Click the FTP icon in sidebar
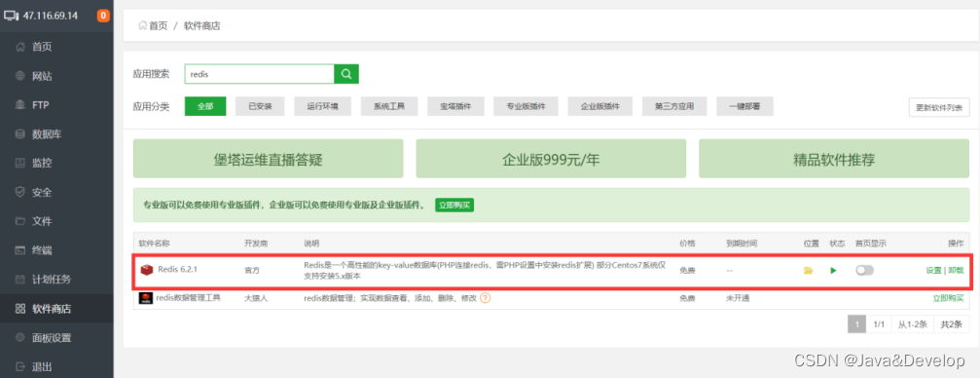 20,105
